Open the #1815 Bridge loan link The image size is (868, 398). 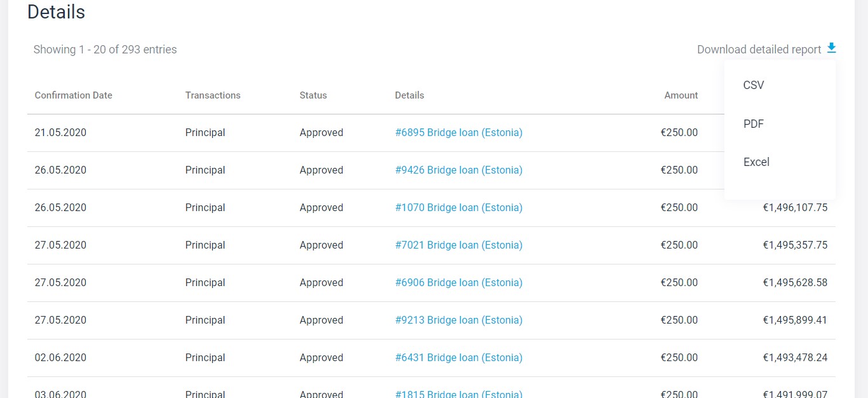point(458,394)
